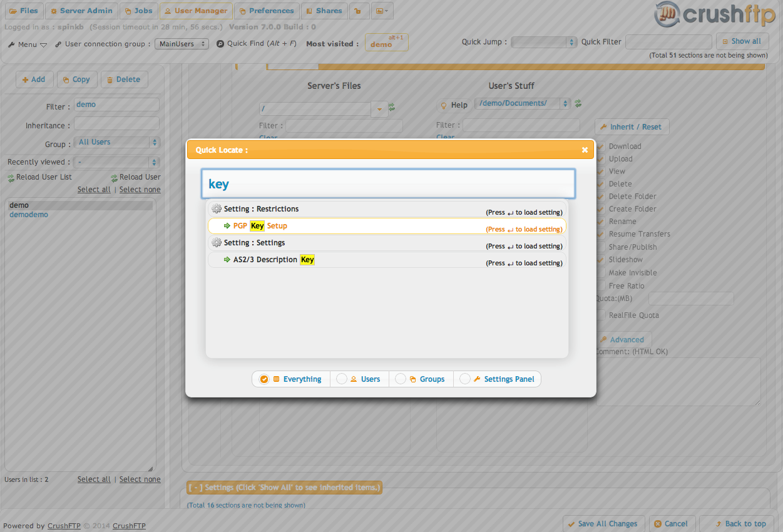Select the PGP Key Setup result
The image size is (783, 532).
(x=387, y=226)
